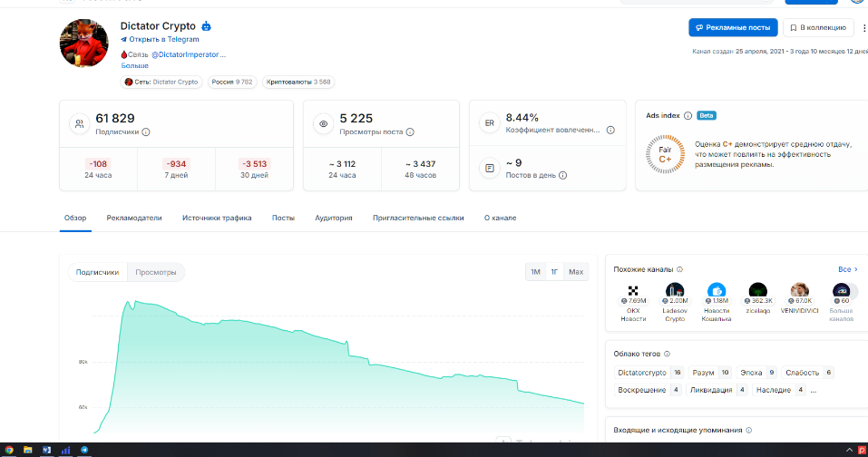This screenshot has height=457, width=868.
Task: Click the Наследие 4 tag
Action: [x=779, y=390]
